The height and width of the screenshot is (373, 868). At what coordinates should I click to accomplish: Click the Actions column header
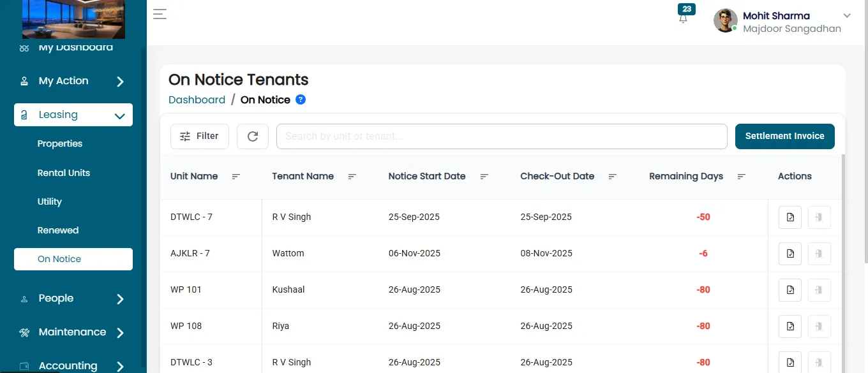[795, 176]
